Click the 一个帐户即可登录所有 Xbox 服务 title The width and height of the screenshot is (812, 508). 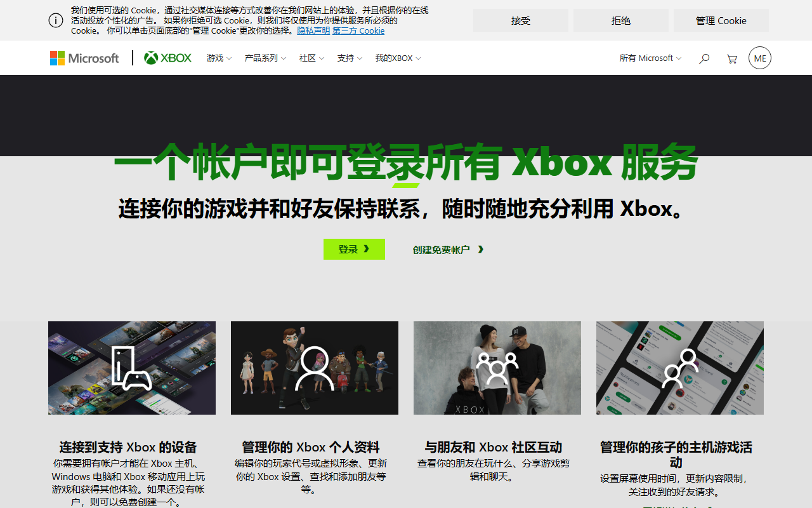tap(406, 163)
